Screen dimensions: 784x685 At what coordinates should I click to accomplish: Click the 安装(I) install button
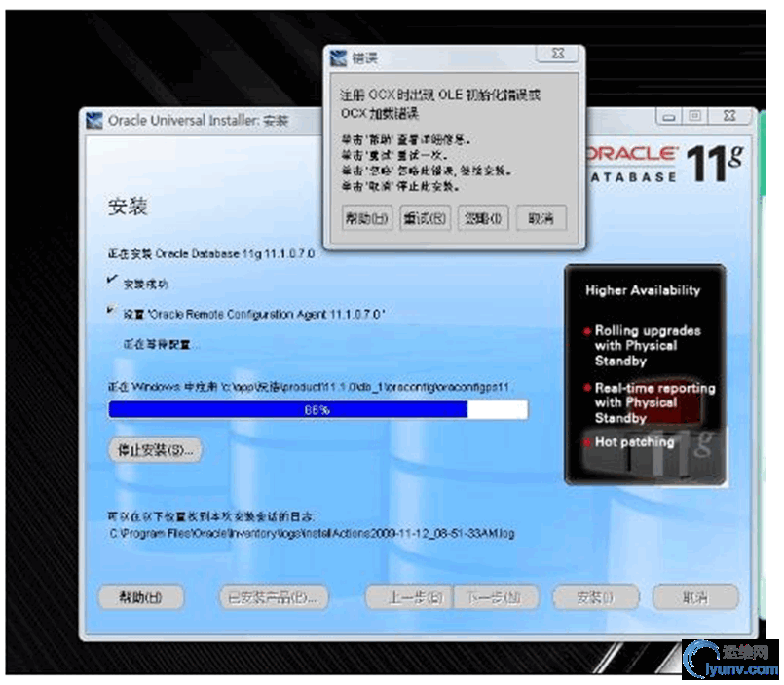[595, 597]
